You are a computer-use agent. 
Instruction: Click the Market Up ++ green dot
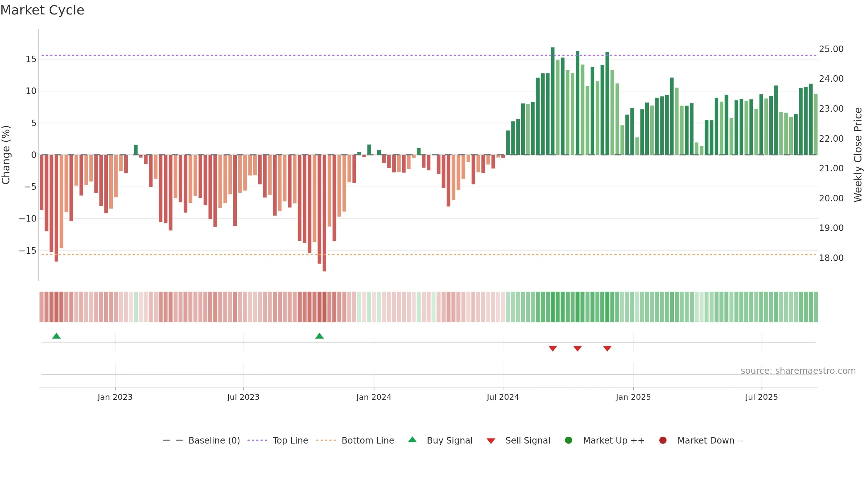point(569,440)
